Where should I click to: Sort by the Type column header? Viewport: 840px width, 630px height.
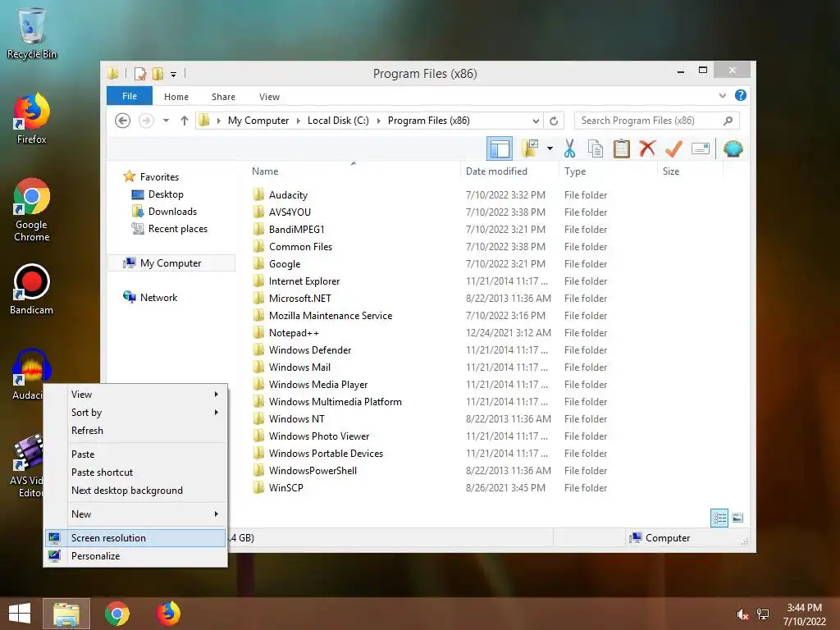point(608,171)
